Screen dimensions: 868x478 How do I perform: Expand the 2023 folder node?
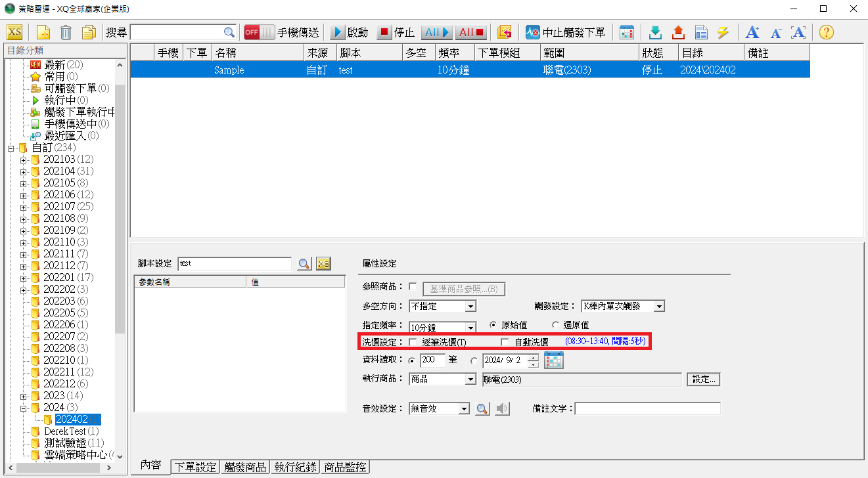(x=24, y=396)
